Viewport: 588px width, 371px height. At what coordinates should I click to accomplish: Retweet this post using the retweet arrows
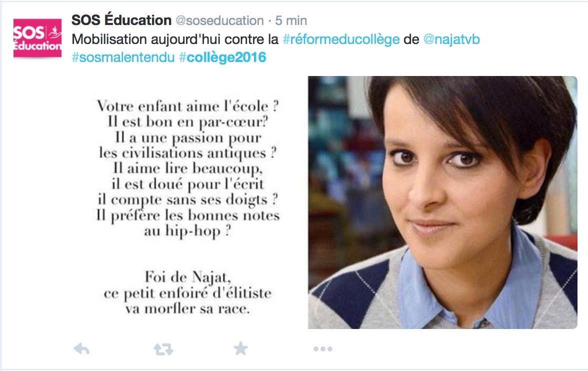pyautogui.click(x=163, y=349)
